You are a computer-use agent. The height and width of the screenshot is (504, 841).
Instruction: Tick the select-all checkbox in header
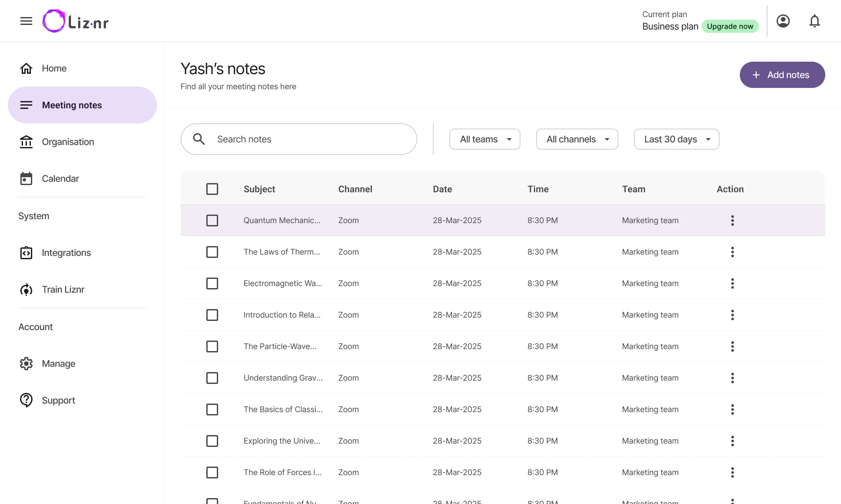212,189
